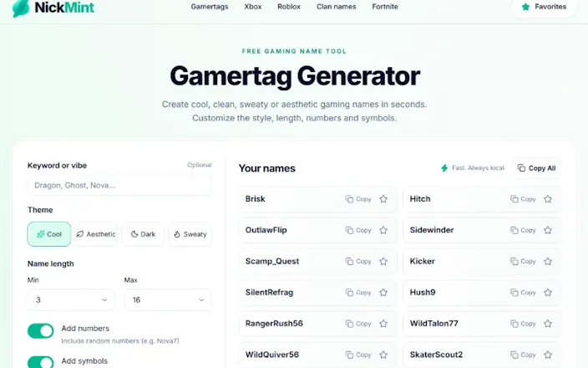The image size is (588, 368).
Task: Open the Xbox nav link
Action: click(x=253, y=7)
